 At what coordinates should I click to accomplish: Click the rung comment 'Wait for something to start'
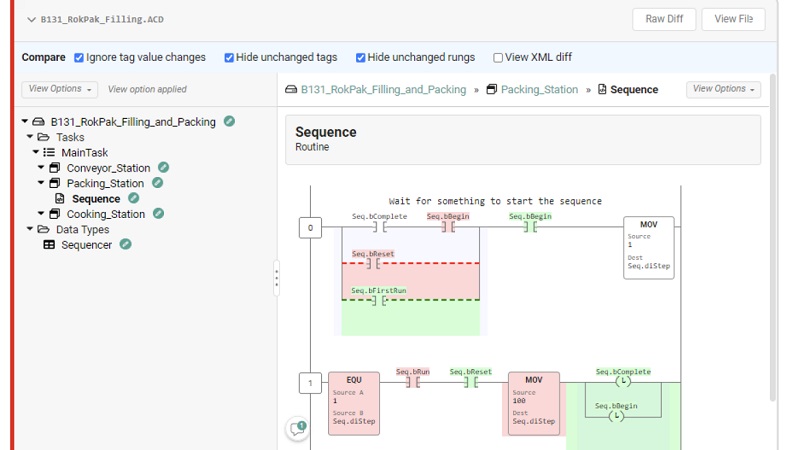(495, 201)
